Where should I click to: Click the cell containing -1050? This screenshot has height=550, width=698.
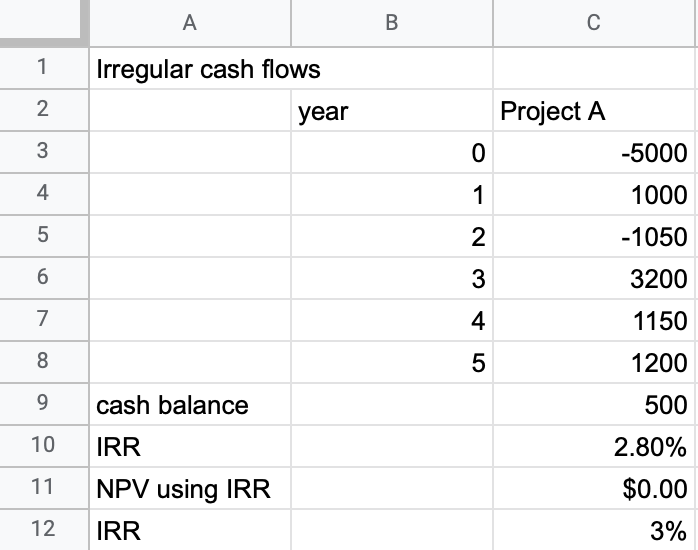[x=593, y=236]
